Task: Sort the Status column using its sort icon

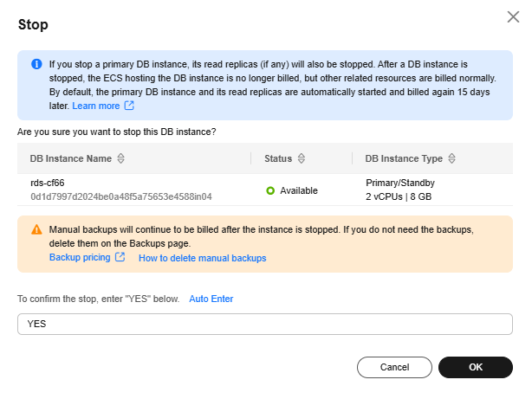Action: point(301,159)
